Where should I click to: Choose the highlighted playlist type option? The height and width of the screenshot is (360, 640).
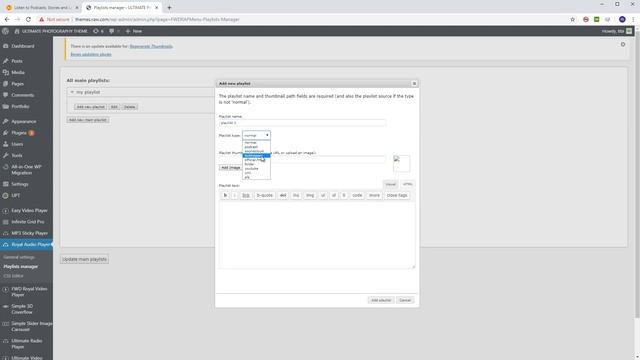click(256, 156)
